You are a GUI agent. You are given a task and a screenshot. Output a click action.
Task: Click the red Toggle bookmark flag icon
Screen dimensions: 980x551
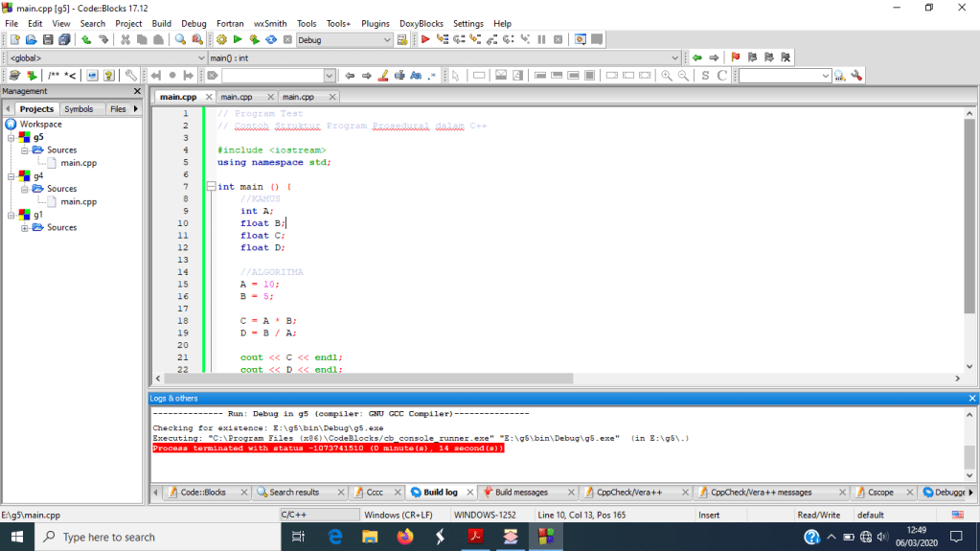coord(736,57)
